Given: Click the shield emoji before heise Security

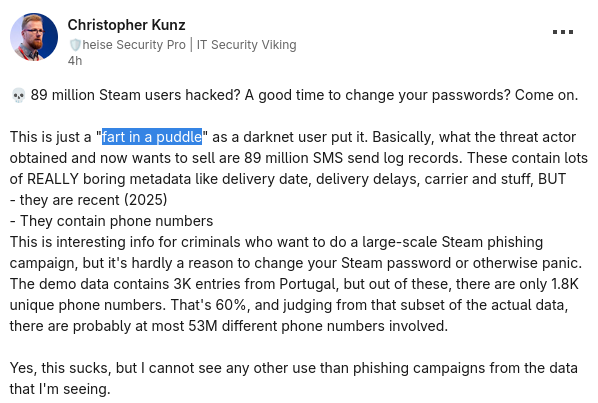Looking at the screenshot, I should (x=75, y=45).
